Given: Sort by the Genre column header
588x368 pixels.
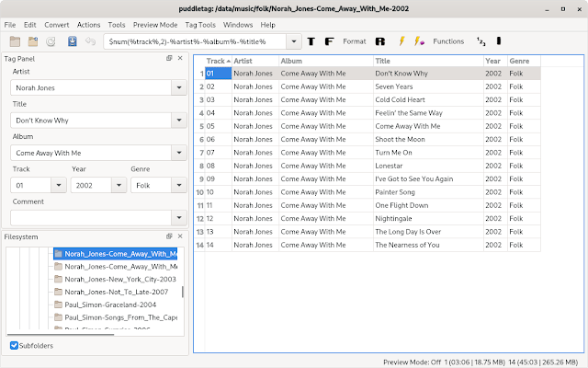Looking at the screenshot, I should tap(525, 61).
